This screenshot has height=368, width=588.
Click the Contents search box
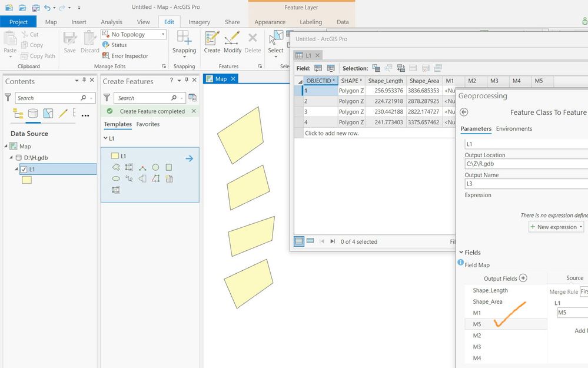tap(55, 98)
